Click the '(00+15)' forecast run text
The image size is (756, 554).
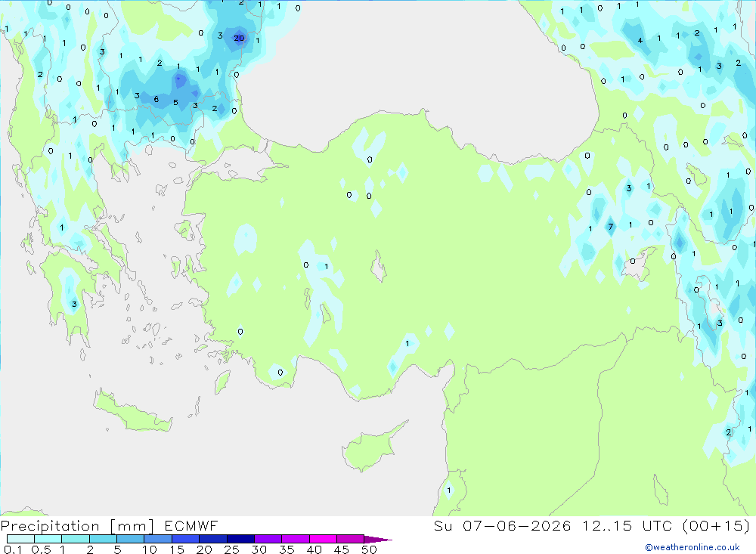point(716,526)
